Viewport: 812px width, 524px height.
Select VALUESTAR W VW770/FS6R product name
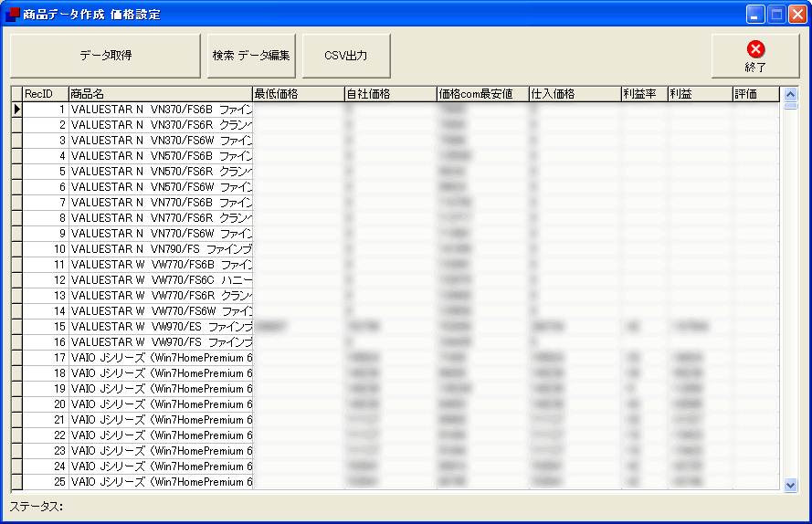coord(161,296)
